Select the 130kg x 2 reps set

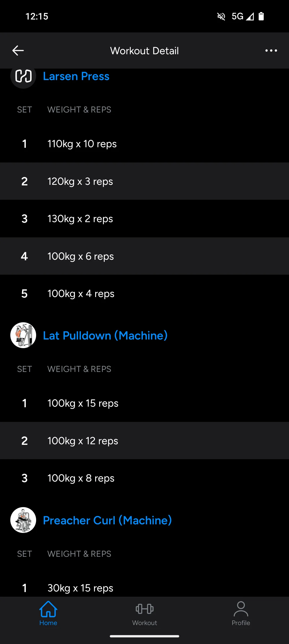point(80,219)
